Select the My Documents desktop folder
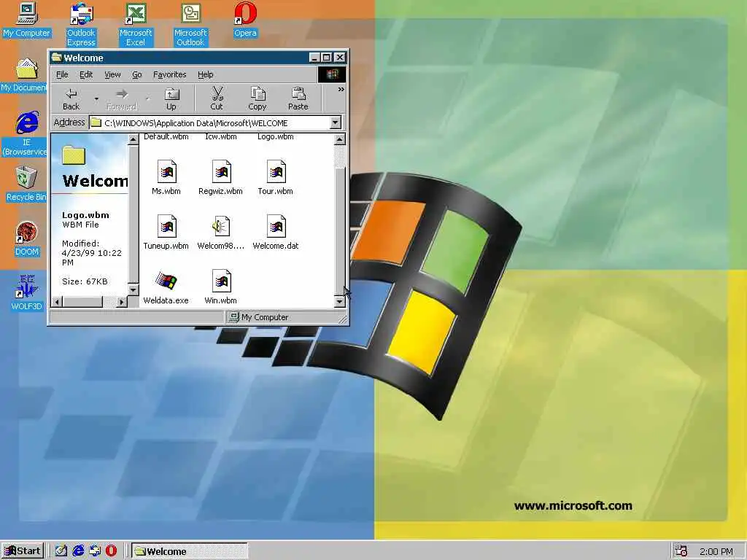Image resolution: width=747 pixels, height=560 pixels. pos(24,75)
